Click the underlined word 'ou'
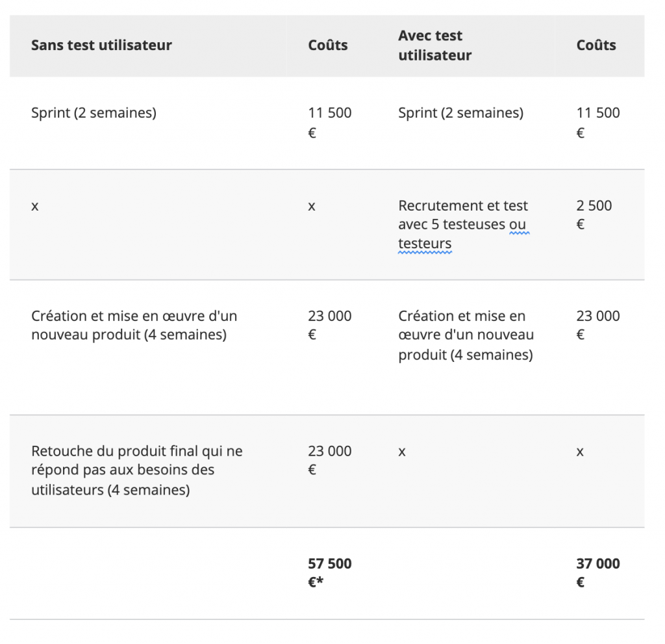 click(x=518, y=224)
